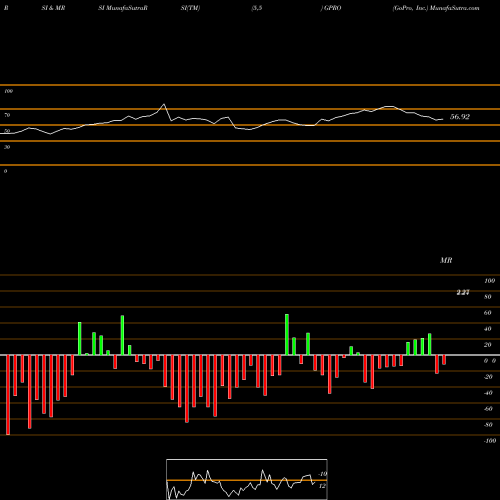
Task: Click the 'SI MunafaSutraR' header text
Action: (x=123, y=8)
